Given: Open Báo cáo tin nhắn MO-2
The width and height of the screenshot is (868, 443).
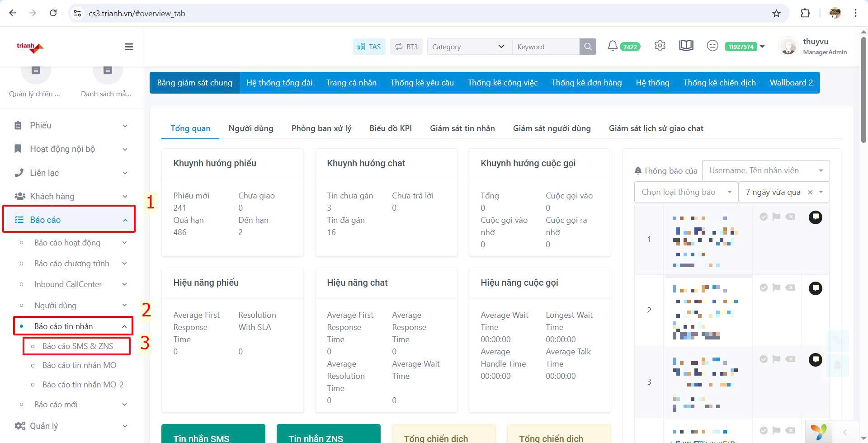Looking at the screenshot, I should coord(83,385).
